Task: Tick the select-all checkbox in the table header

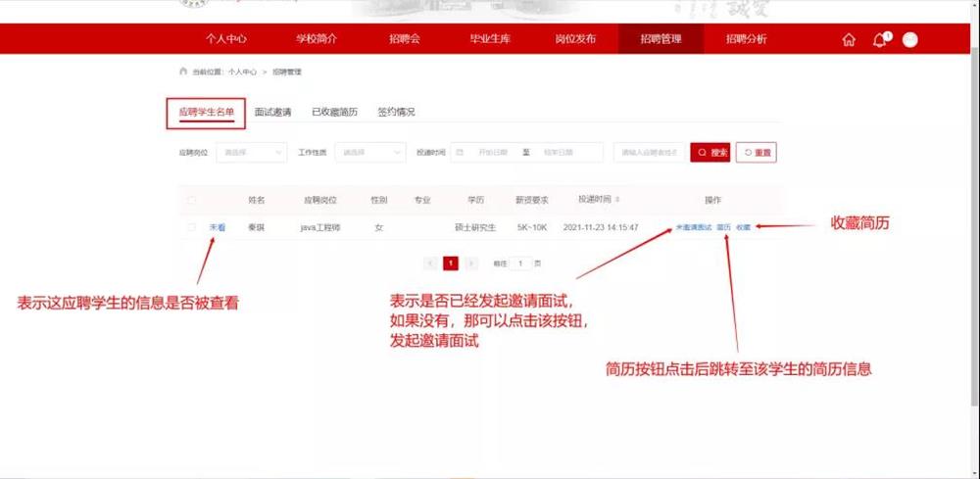Action: point(192,200)
